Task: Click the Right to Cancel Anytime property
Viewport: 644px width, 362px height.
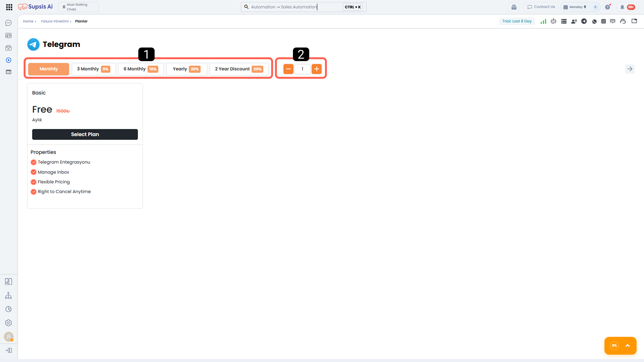Action: [x=64, y=192]
